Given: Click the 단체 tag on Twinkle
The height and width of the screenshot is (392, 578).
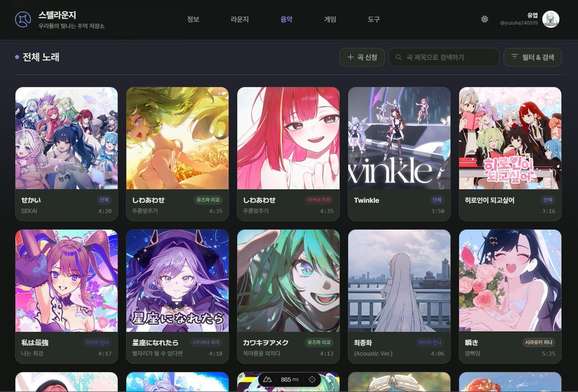Looking at the screenshot, I should (436, 200).
